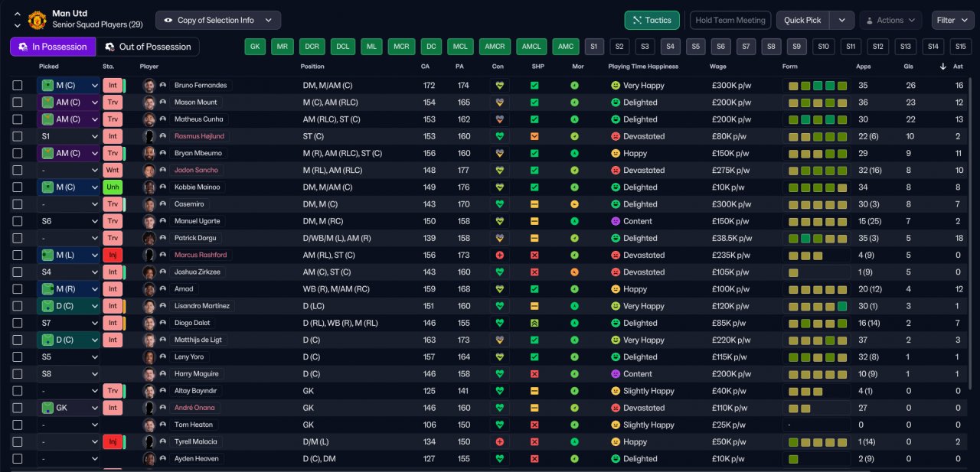Switch to the Out of Possession tab

[x=148, y=47]
